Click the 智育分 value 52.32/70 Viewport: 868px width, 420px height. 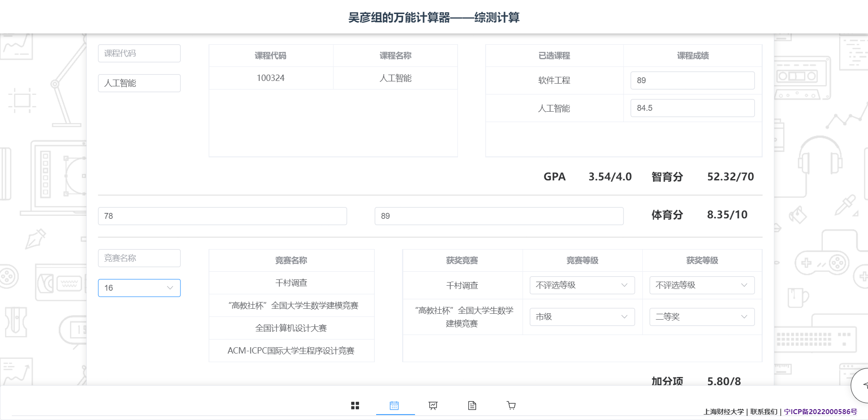click(x=731, y=177)
